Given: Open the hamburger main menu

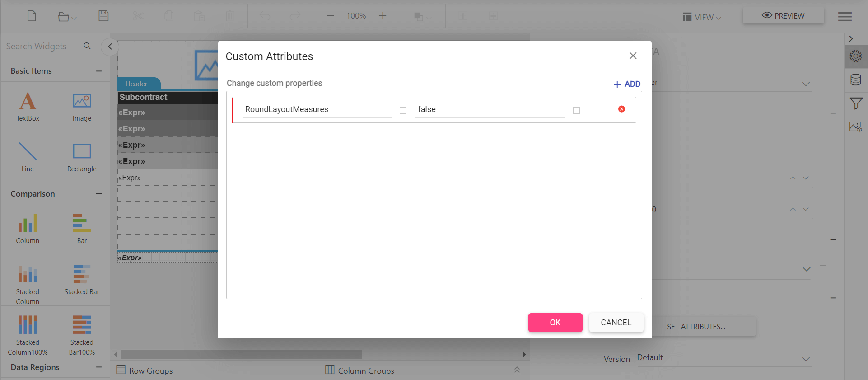Looking at the screenshot, I should pos(845,17).
